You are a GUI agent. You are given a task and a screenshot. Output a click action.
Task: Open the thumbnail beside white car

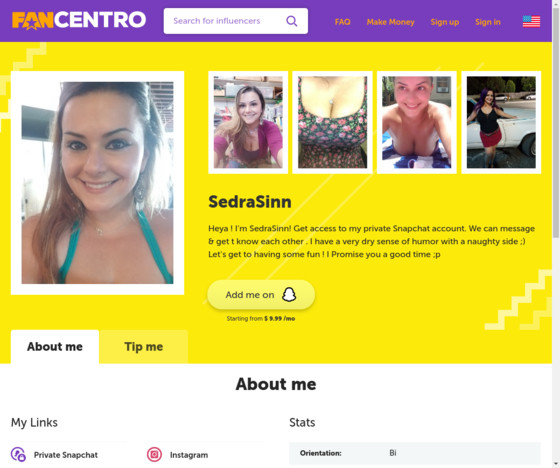point(501,122)
